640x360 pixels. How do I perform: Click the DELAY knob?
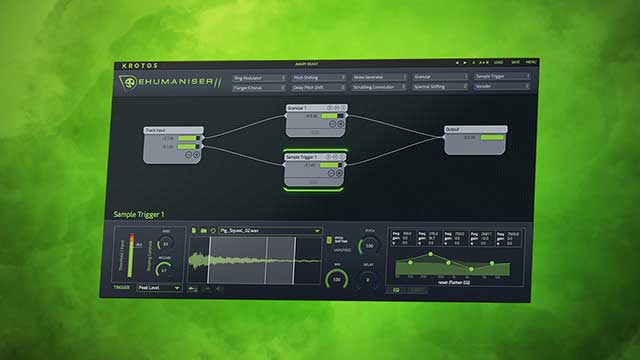(x=368, y=280)
